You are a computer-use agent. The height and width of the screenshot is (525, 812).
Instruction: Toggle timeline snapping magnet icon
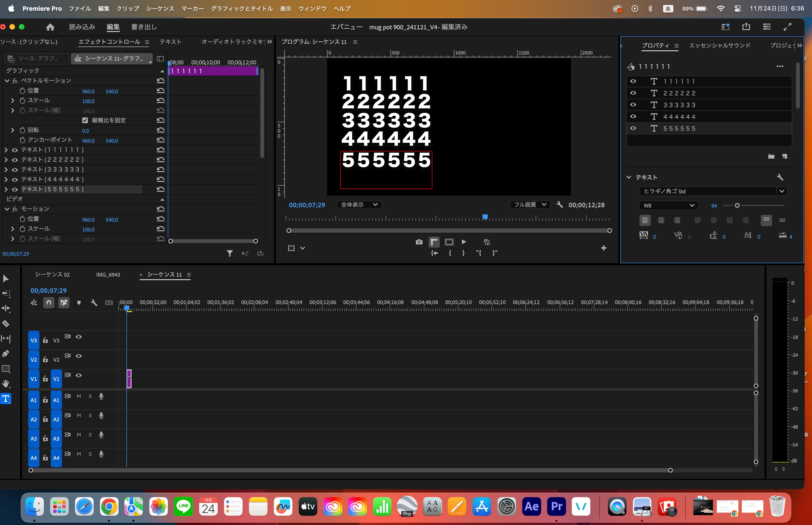click(49, 303)
